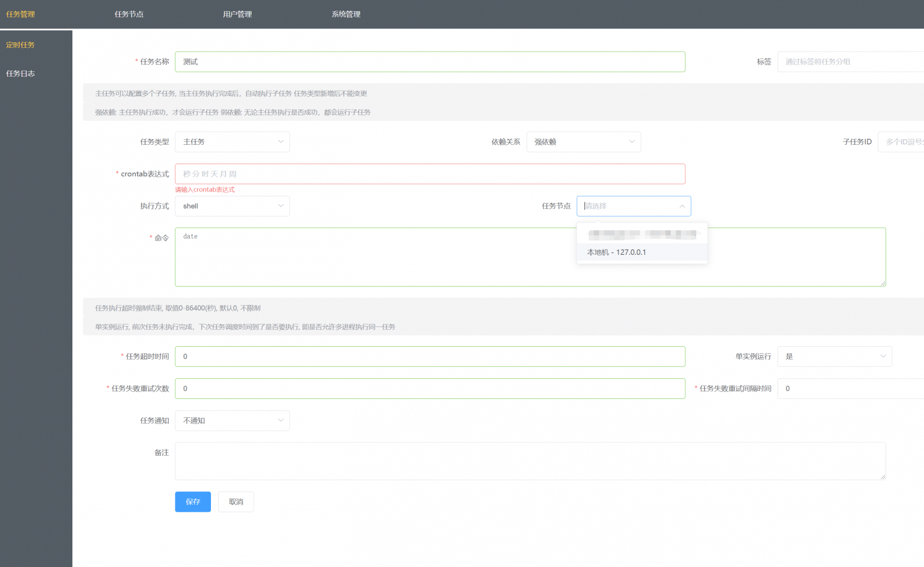
Task: Open the 依赖关系 dropdown
Action: pyautogui.click(x=584, y=142)
